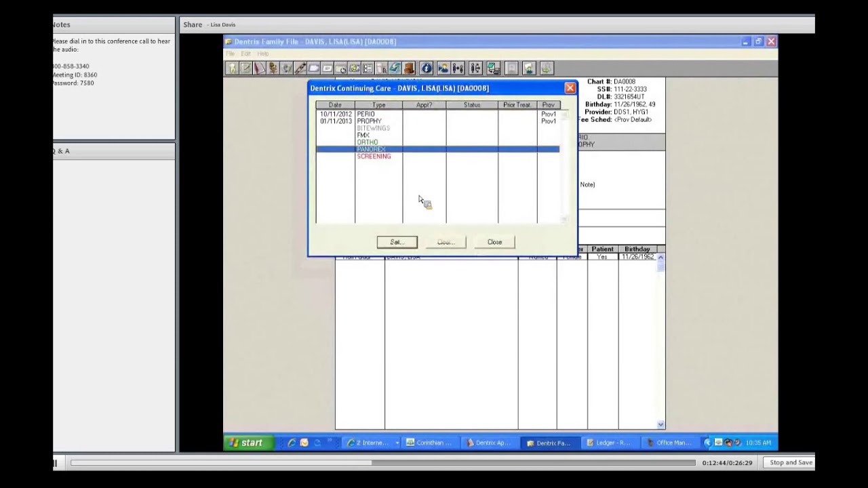Click the Status column header

[472, 105]
